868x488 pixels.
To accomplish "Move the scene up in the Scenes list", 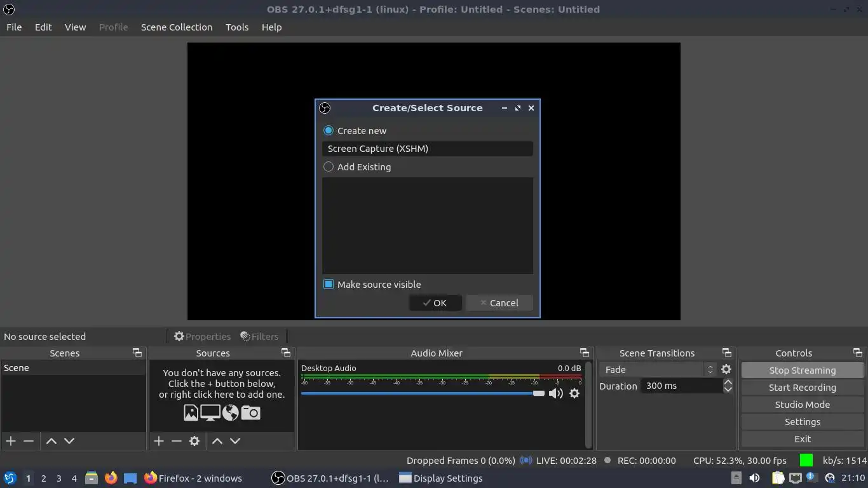I will coord(51,441).
